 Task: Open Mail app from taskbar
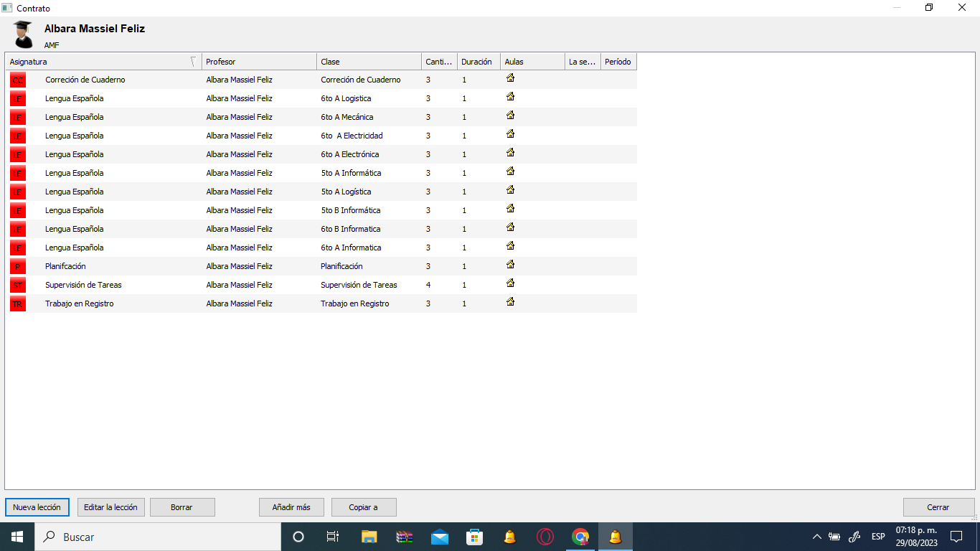pyautogui.click(x=440, y=537)
